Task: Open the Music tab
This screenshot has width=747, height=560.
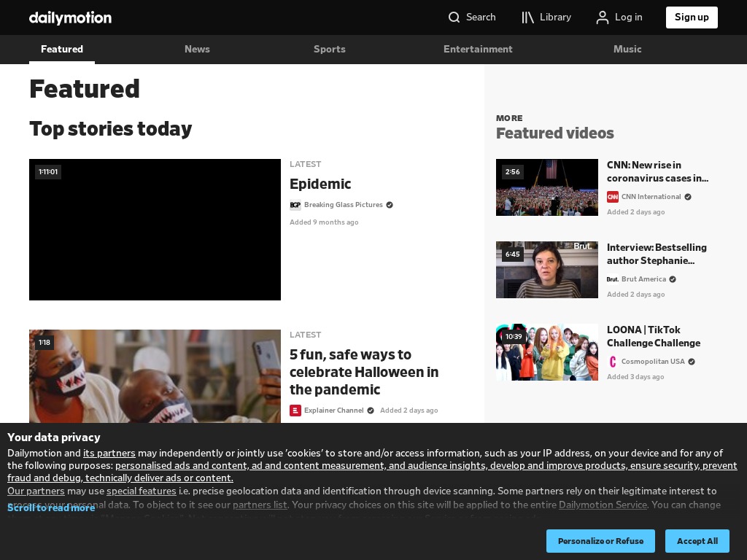Action: (x=627, y=49)
